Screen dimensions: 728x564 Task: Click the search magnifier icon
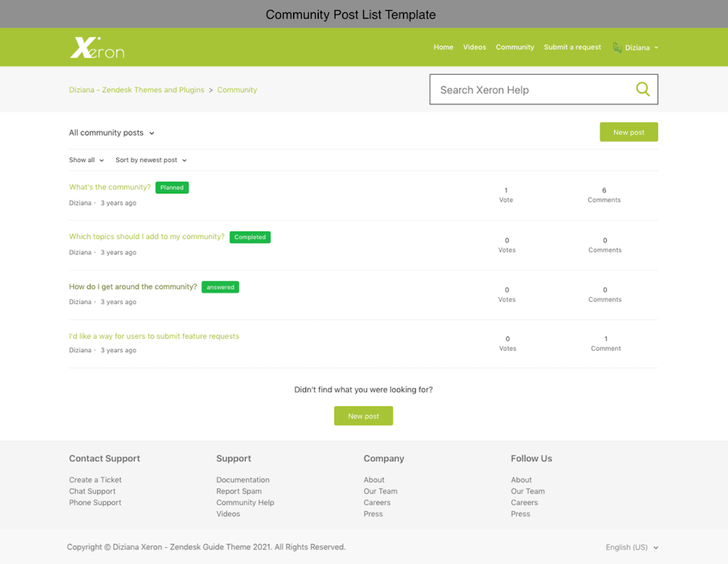(x=642, y=89)
